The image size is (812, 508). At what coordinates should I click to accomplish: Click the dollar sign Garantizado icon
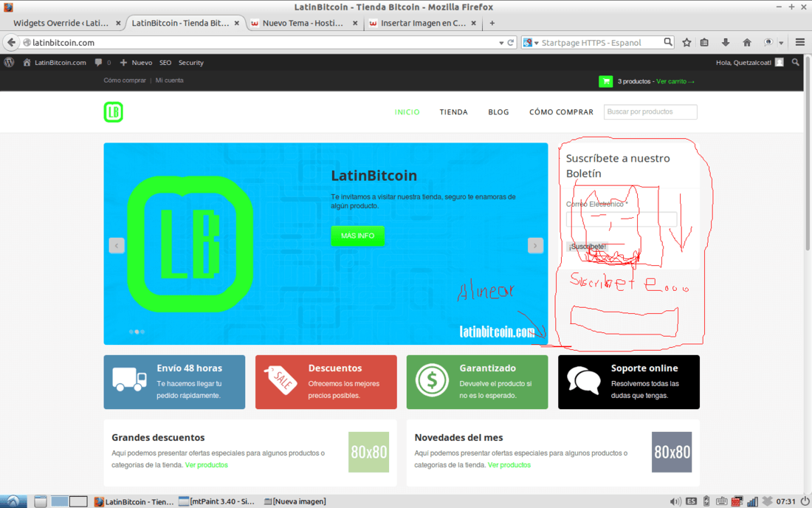(x=432, y=380)
